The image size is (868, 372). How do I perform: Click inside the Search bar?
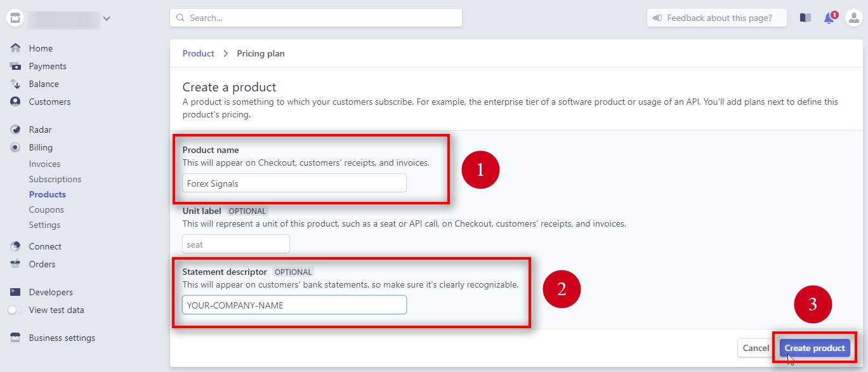pyautogui.click(x=315, y=18)
